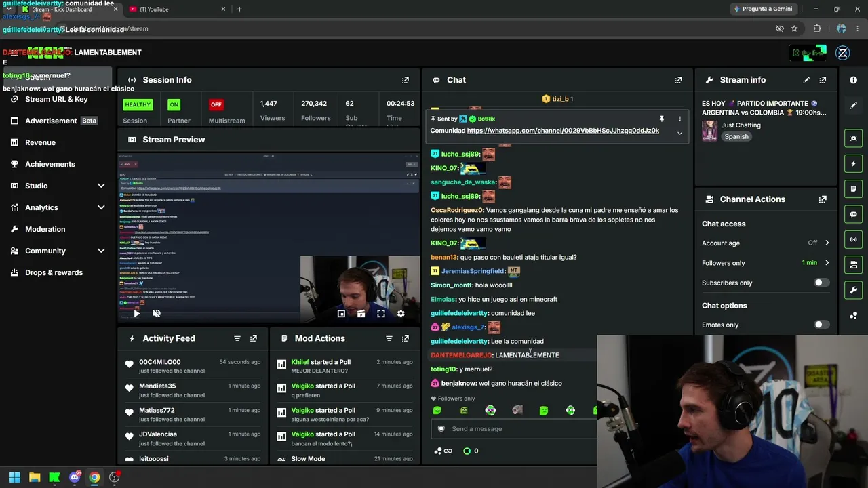Toggle Channel Actions widget button
The width and height of the screenshot is (868, 488).
tap(853, 264)
